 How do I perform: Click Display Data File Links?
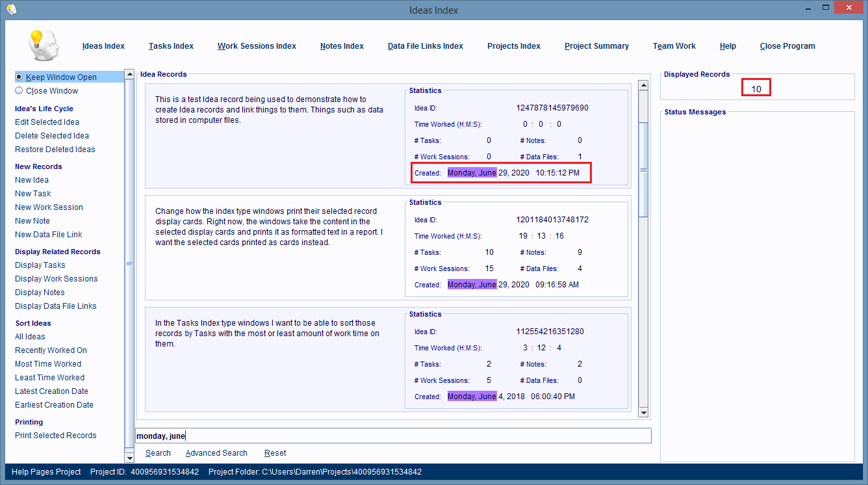(56, 306)
